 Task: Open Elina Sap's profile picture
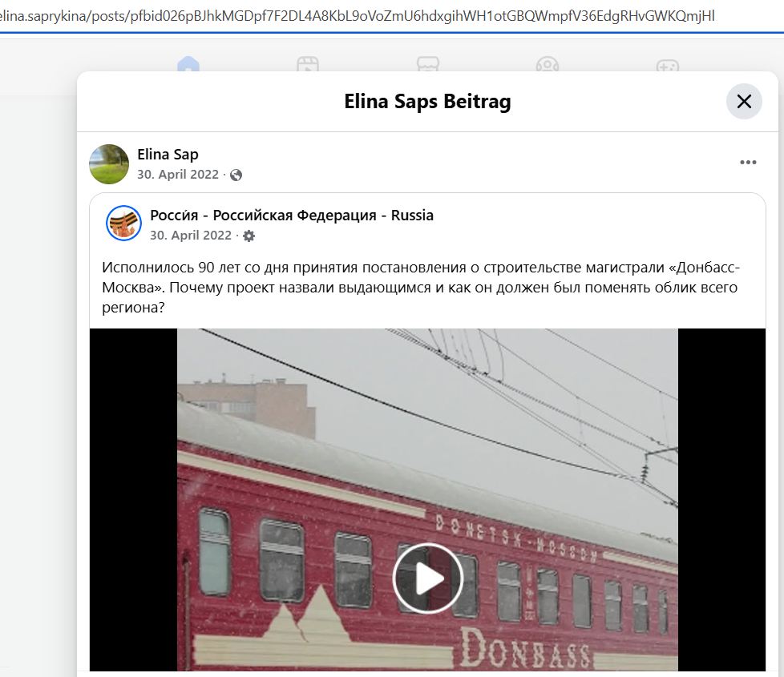pyautogui.click(x=109, y=164)
